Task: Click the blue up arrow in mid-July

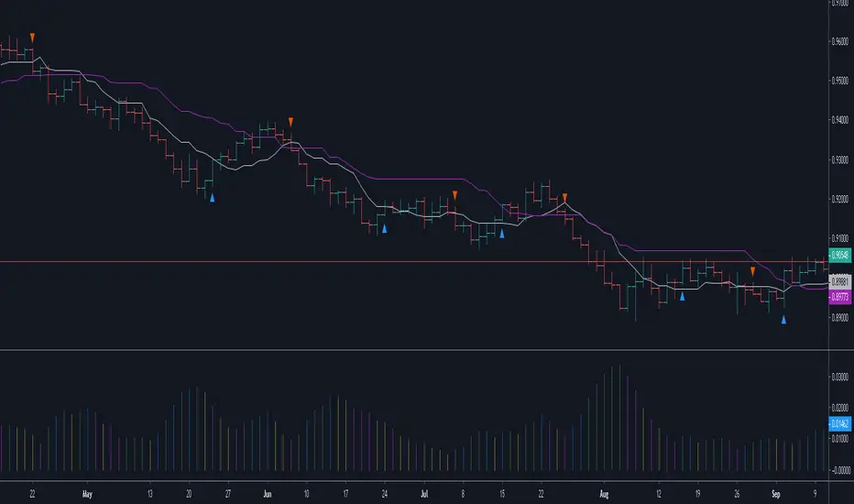Action: (x=502, y=234)
